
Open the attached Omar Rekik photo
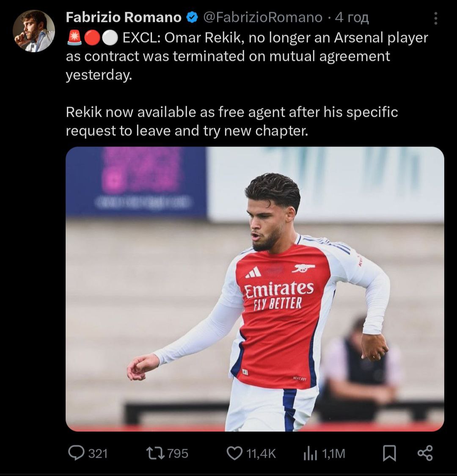[x=255, y=289]
